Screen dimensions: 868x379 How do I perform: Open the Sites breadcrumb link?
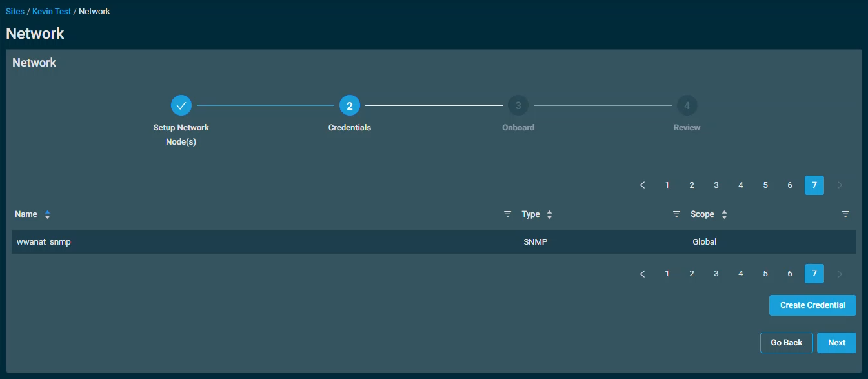pos(15,12)
